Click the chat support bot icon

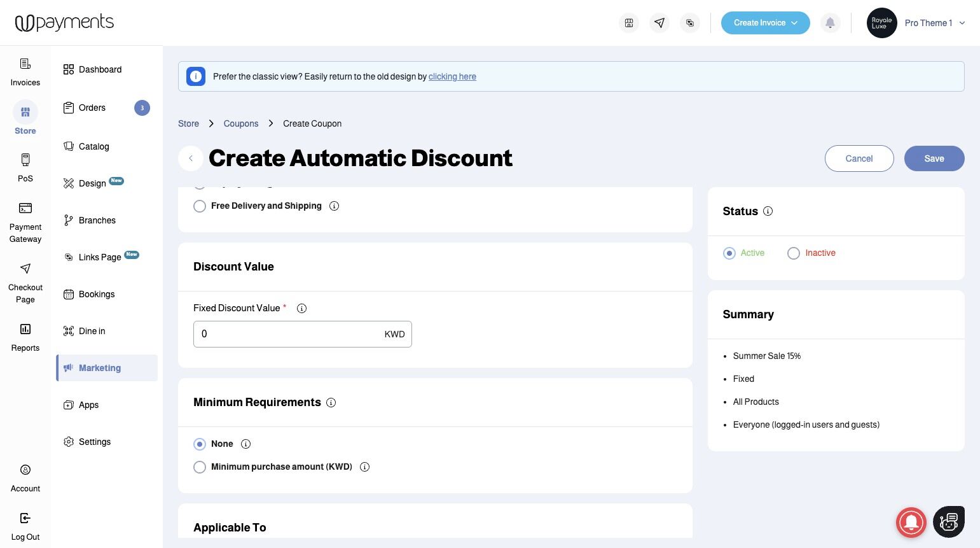[949, 522]
